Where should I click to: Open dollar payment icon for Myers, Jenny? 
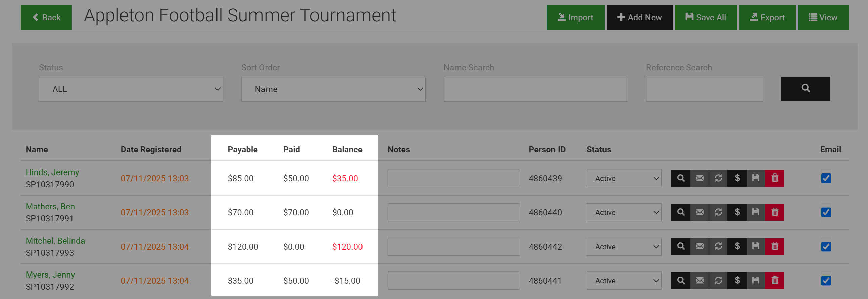pos(737,281)
